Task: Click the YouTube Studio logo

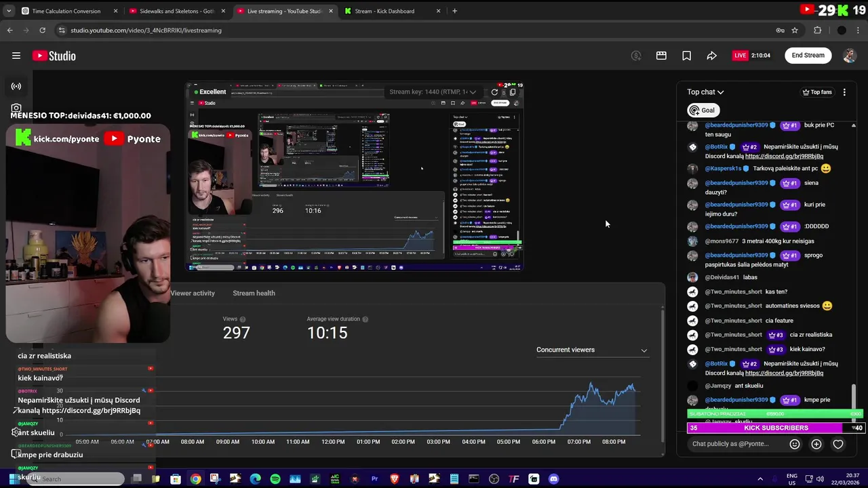Action: pyautogui.click(x=54, y=56)
